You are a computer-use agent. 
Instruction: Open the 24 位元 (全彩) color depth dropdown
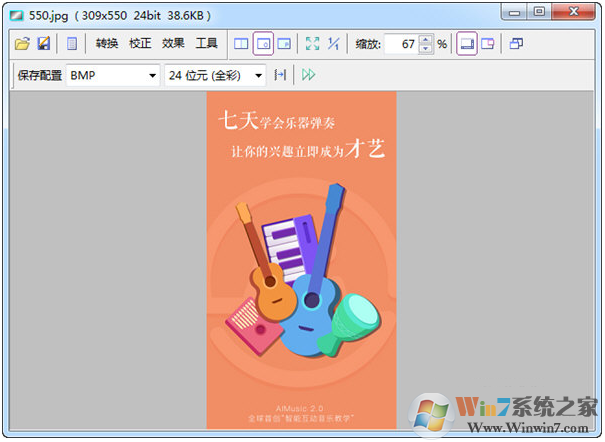coord(215,75)
